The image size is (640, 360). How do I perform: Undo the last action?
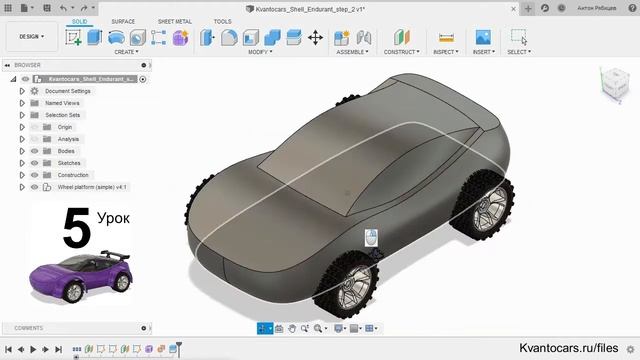click(x=63, y=8)
